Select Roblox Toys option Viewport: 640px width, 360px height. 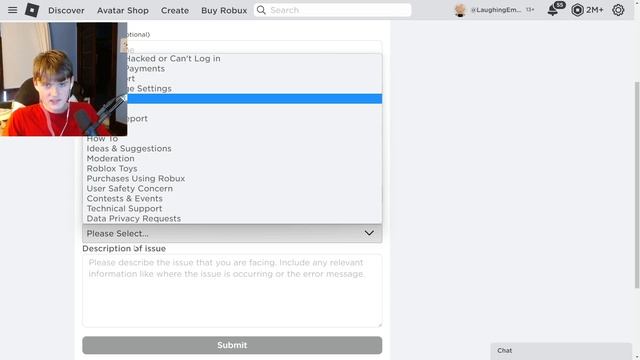pyautogui.click(x=232, y=169)
